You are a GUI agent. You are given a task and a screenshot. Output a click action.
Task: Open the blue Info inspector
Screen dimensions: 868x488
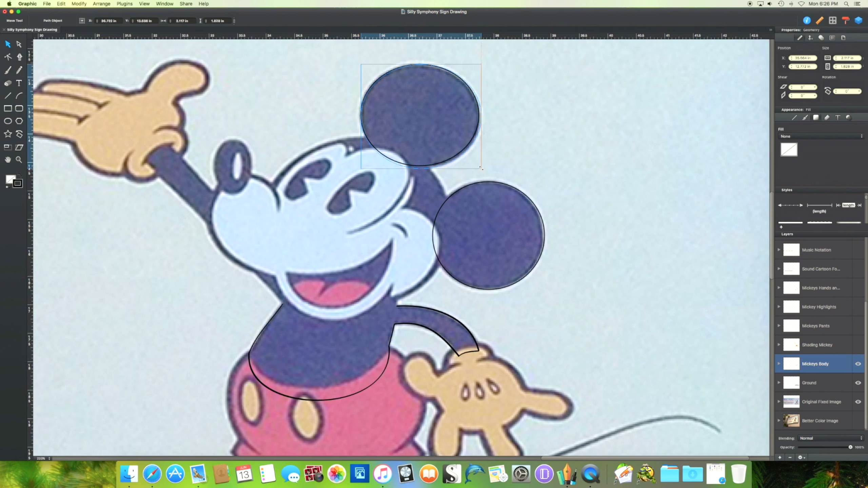pos(807,21)
